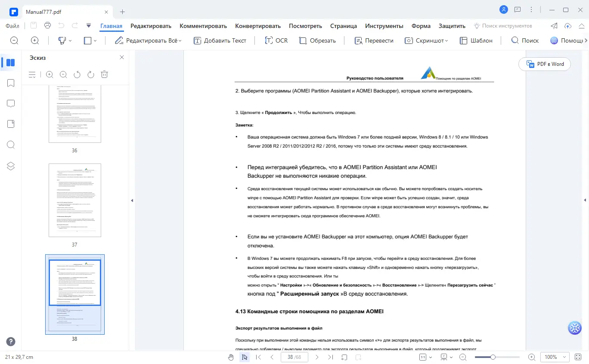Open the search panel in left sidebar
Viewport: 589px width, 364px height.
tap(11, 145)
